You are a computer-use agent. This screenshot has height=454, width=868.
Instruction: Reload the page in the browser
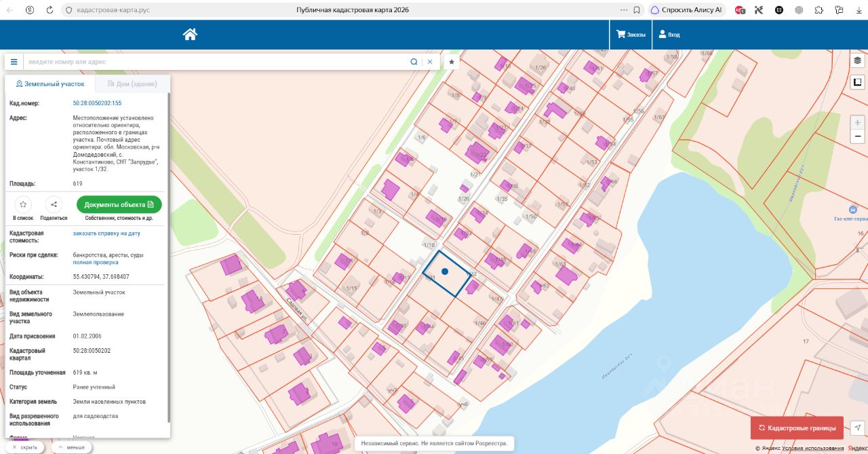[50, 10]
